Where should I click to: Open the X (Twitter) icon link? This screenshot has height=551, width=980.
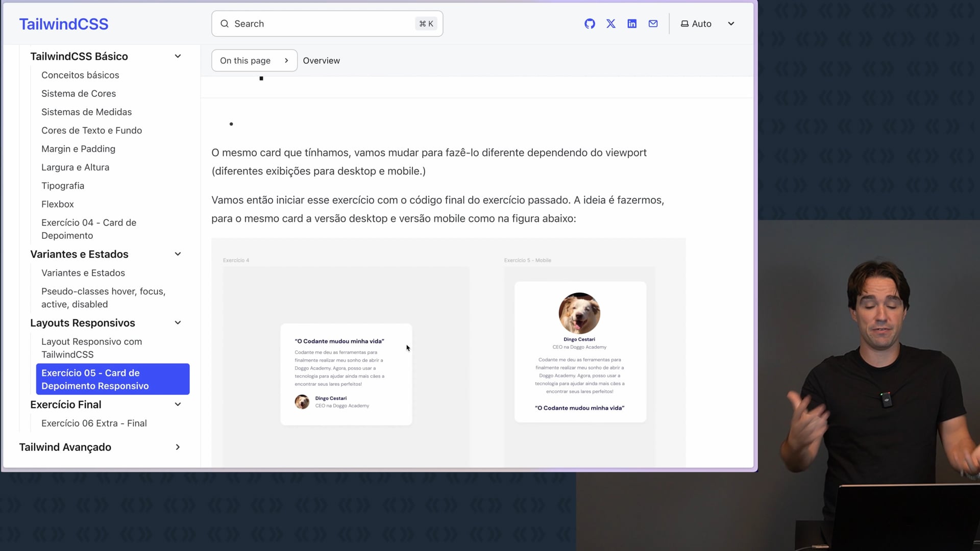(x=611, y=24)
